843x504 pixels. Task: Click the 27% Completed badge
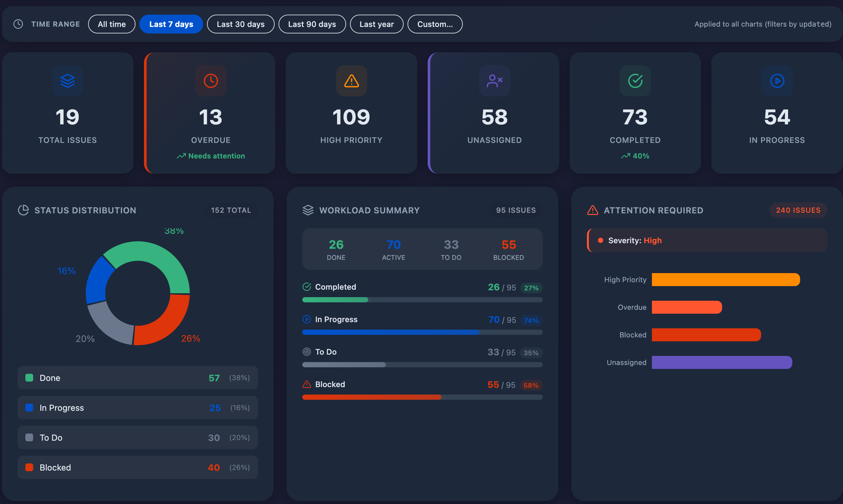pyautogui.click(x=531, y=288)
